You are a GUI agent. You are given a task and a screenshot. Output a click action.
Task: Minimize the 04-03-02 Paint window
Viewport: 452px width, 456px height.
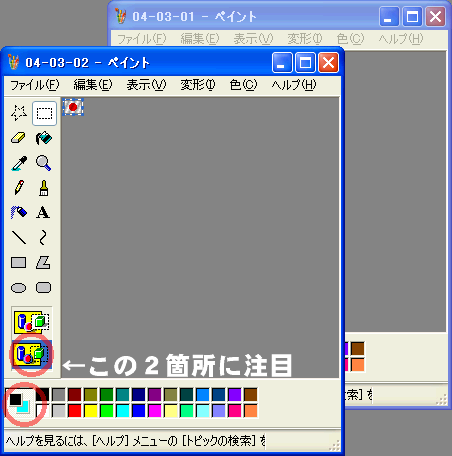[x=282, y=62]
